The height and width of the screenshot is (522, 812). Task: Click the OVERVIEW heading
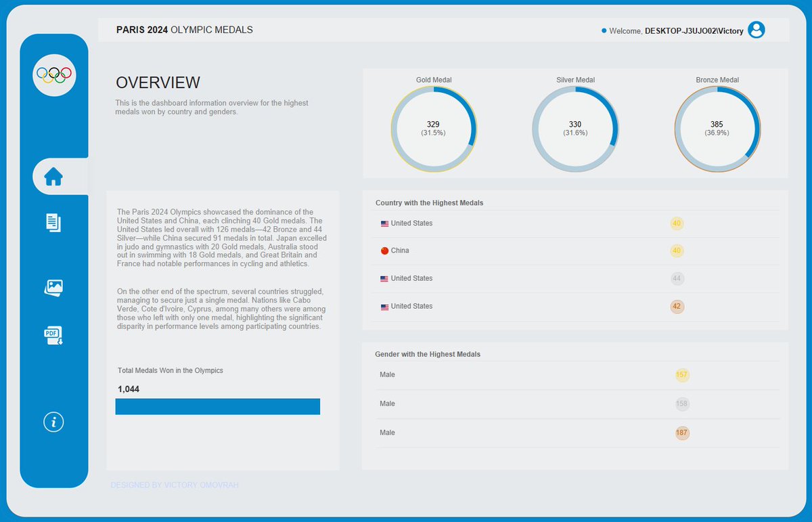[158, 83]
